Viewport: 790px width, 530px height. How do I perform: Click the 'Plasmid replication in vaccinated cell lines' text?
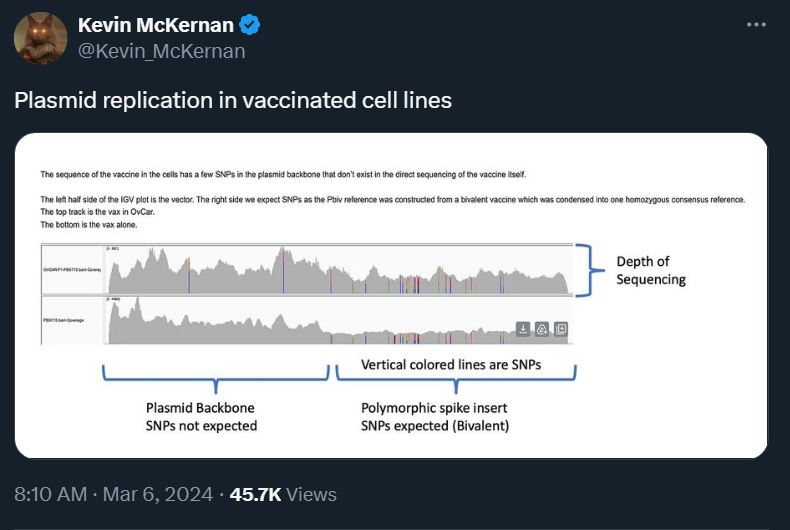point(233,100)
